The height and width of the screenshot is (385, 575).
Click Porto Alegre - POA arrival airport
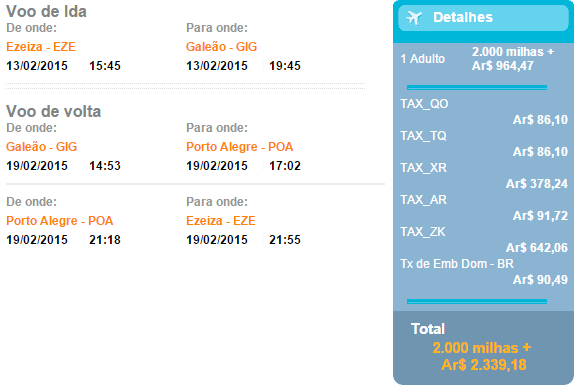[x=239, y=147]
